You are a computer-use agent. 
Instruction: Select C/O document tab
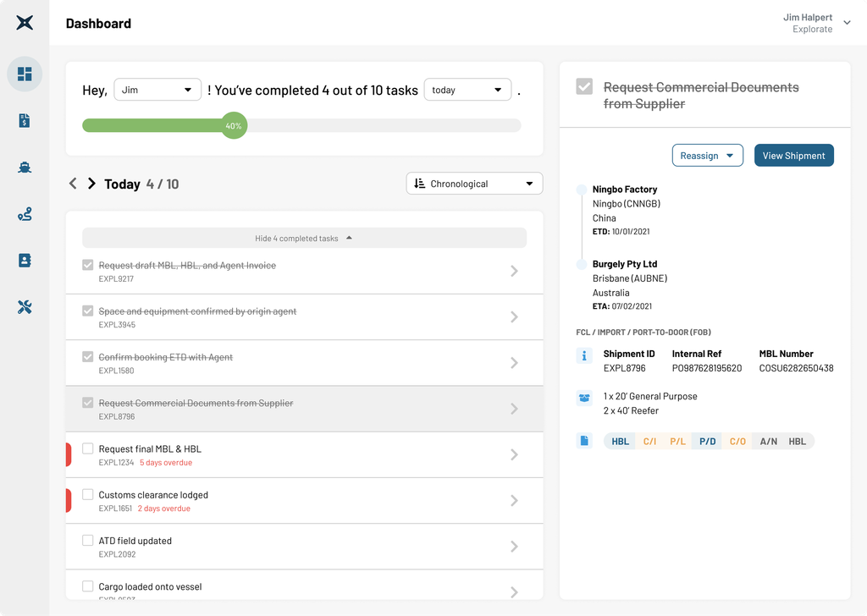737,441
